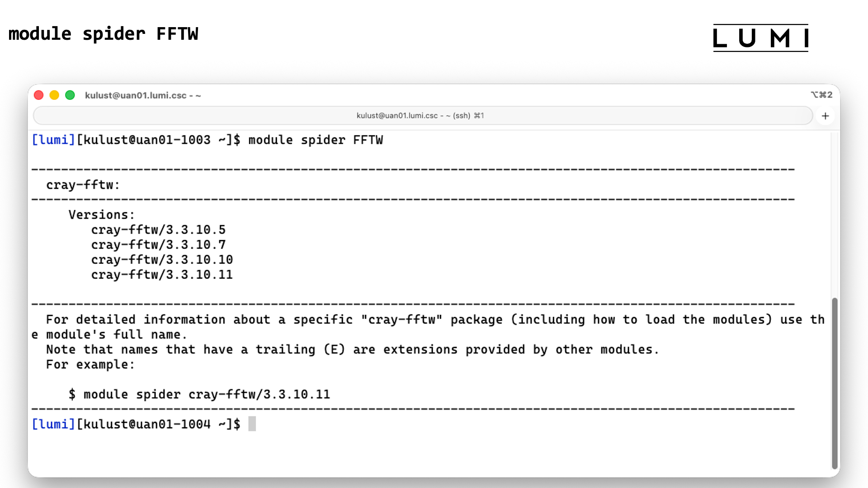Click the cray-fftw/3.3.10.5 version line
Screen dimensions: 868x488
[x=158, y=230]
